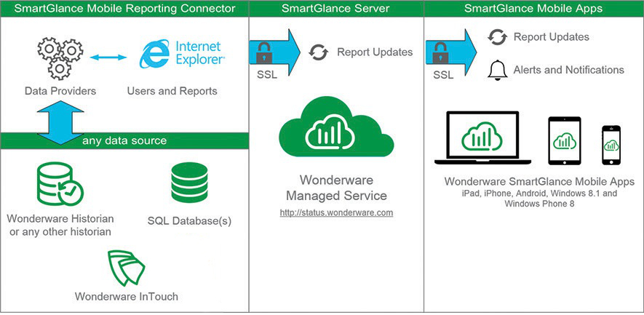Viewport: 644px width, 315px height.
Task: Click the SSL padlock in the Server panel
Action: [x=264, y=53]
